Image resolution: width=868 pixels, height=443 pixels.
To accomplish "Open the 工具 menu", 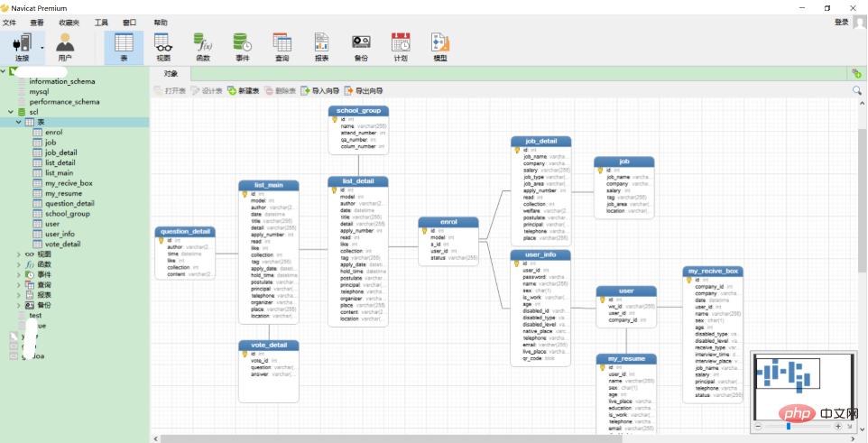I will coord(101,23).
